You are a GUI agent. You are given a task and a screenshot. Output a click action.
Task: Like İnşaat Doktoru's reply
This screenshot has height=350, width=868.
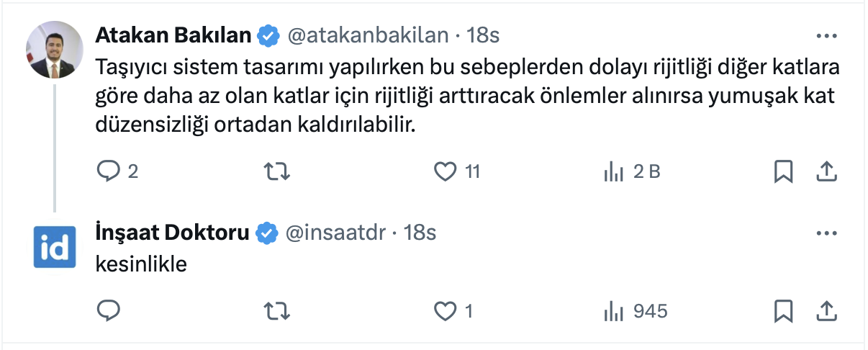[x=446, y=310]
